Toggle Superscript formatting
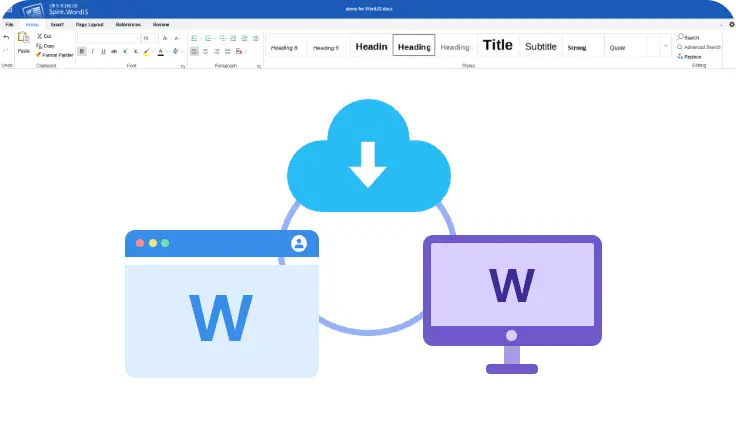This screenshot has height=424, width=736. (125, 51)
